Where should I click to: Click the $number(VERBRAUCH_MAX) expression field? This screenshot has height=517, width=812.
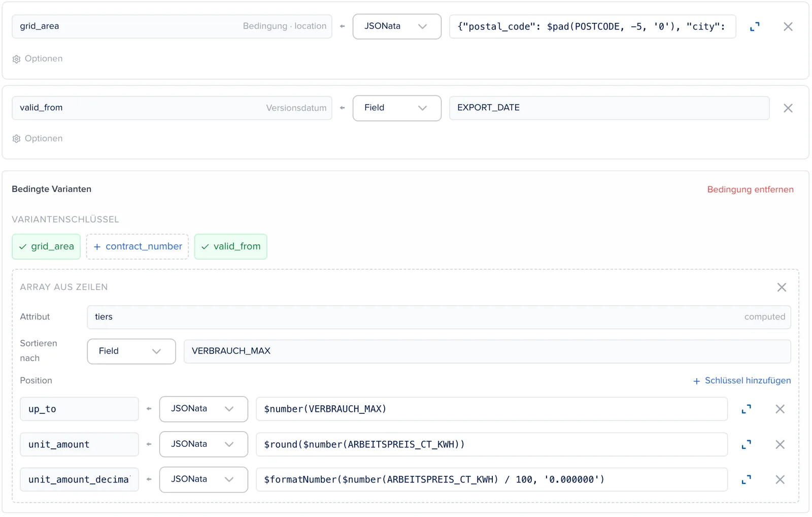point(492,409)
